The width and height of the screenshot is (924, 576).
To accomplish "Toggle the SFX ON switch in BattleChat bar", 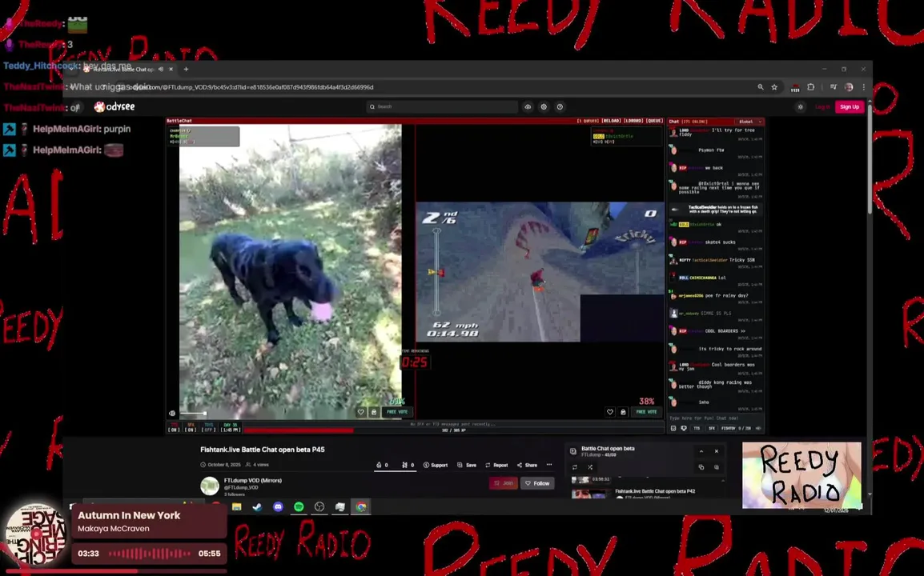I will tap(191, 427).
